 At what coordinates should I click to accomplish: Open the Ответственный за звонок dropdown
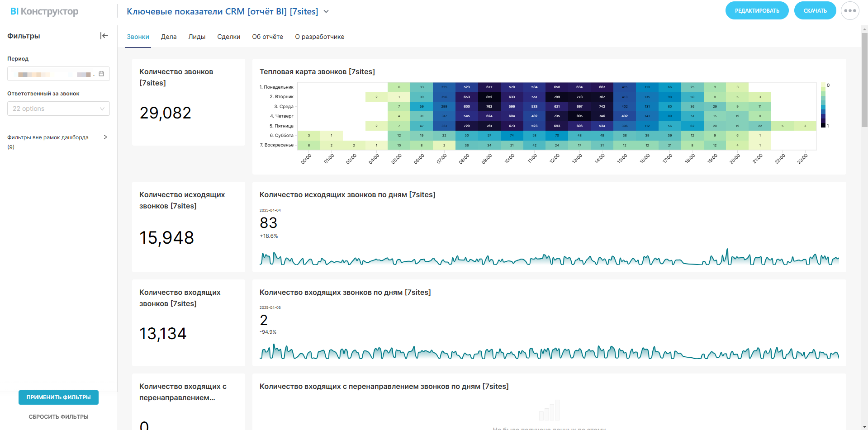click(58, 109)
